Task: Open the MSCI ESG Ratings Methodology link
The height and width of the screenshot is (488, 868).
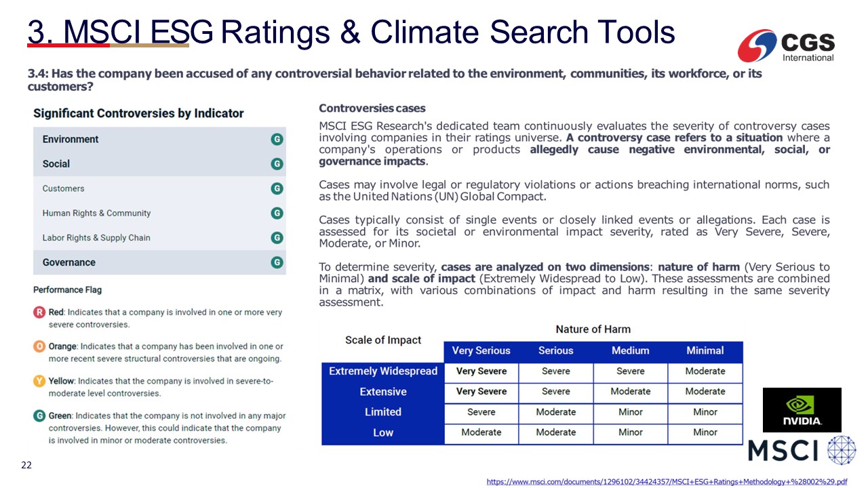Action: (667, 482)
